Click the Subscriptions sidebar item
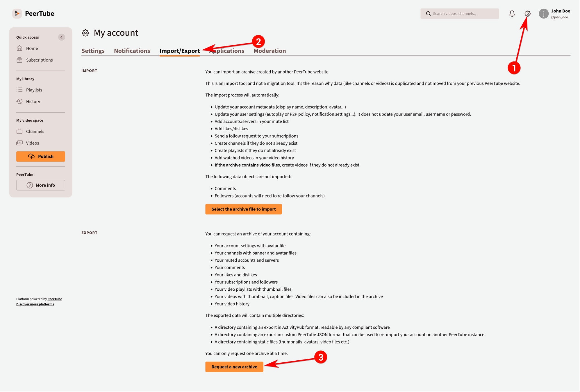The image size is (580, 392). click(39, 60)
